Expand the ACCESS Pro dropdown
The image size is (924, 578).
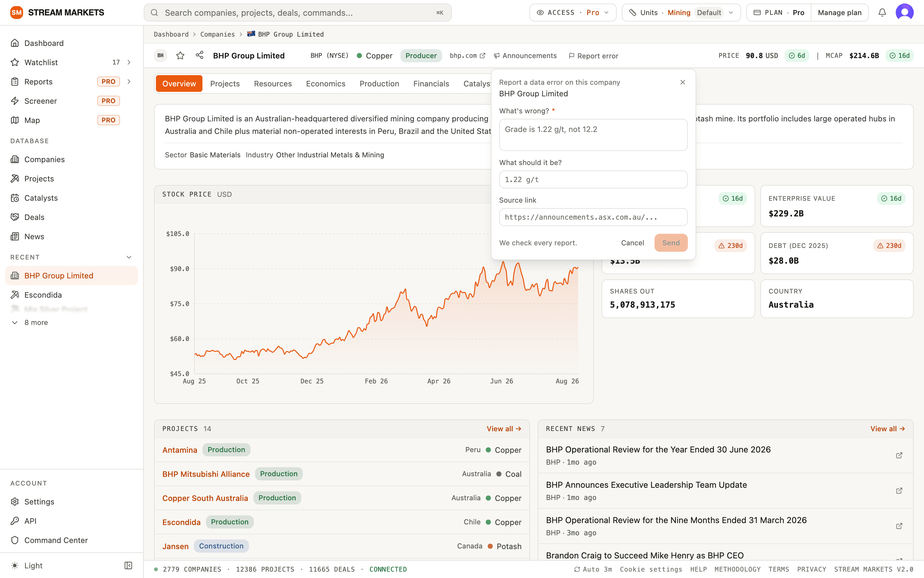pos(573,13)
